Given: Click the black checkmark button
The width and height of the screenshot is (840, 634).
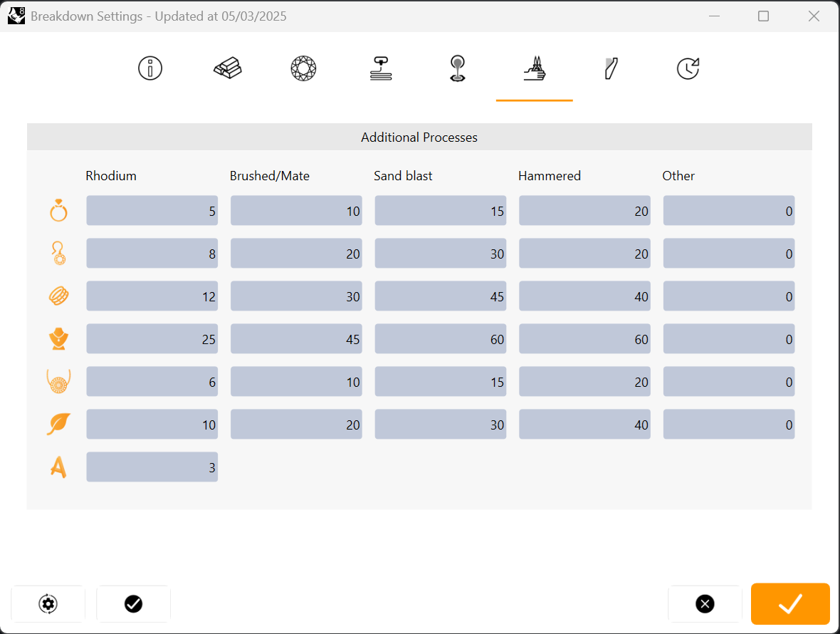Looking at the screenshot, I should (x=133, y=604).
